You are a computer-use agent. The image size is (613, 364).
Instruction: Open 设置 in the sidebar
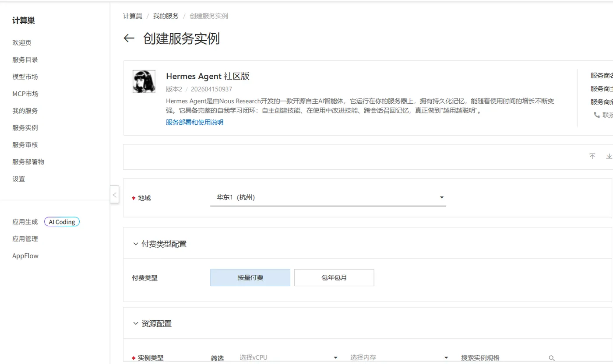(x=19, y=179)
